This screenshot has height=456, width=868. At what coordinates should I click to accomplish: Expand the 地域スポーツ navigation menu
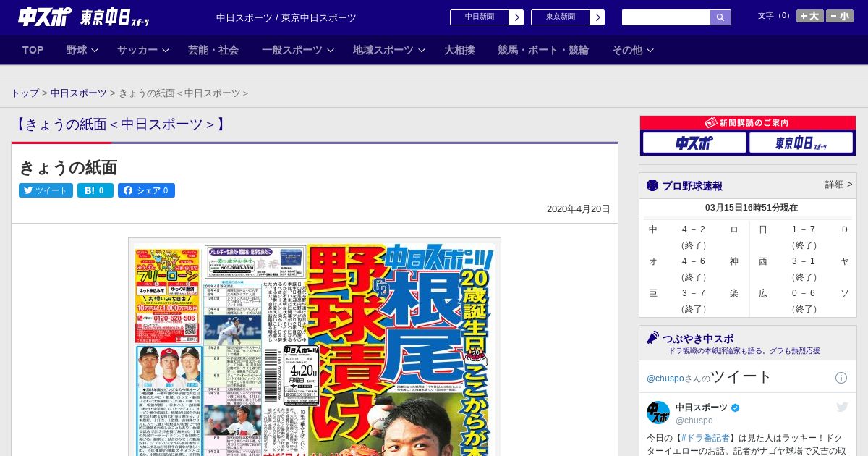coord(389,50)
